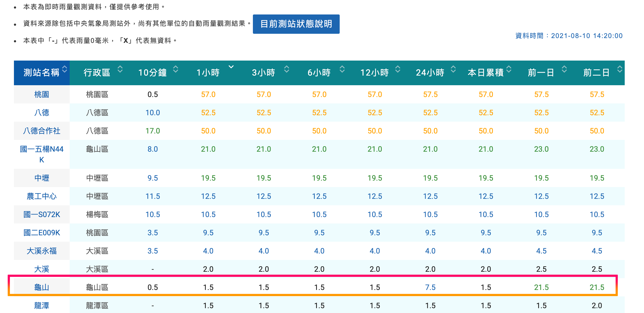
Task: Click 本日累積 column header text
Action: point(486,73)
